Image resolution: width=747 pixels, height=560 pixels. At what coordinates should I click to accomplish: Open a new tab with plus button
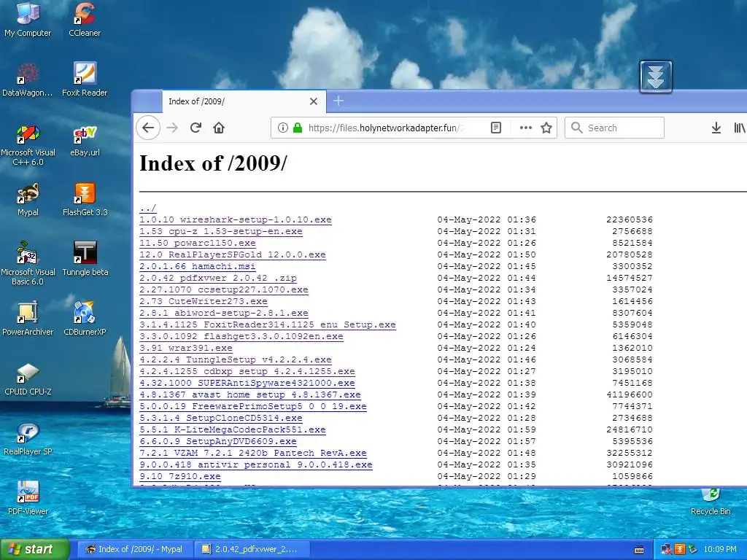338,101
